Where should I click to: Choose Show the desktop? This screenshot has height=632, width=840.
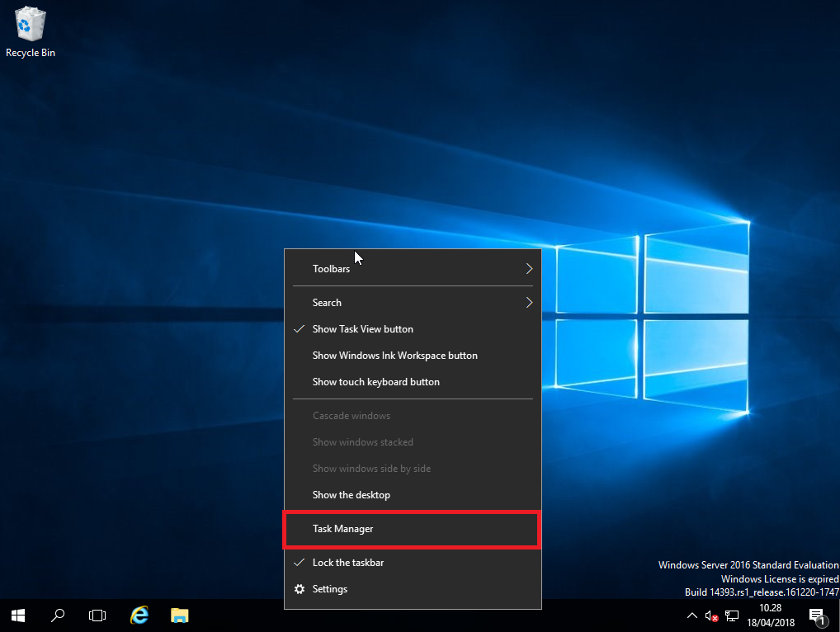pyautogui.click(x=351, y=494)
